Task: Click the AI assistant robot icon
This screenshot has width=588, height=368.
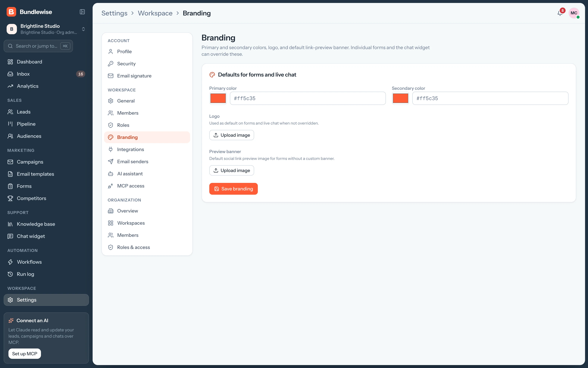Action: click(x=111, y=174)
